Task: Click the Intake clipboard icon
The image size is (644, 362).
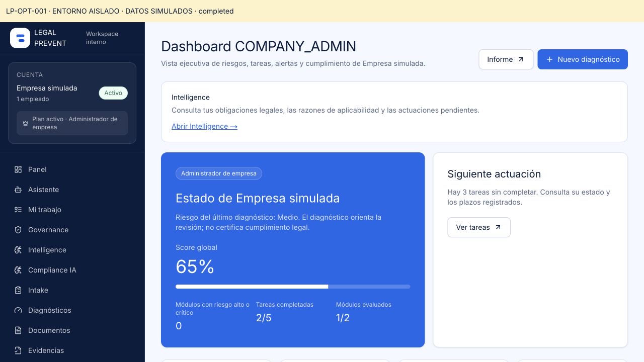Action: (x=18, y=290)
